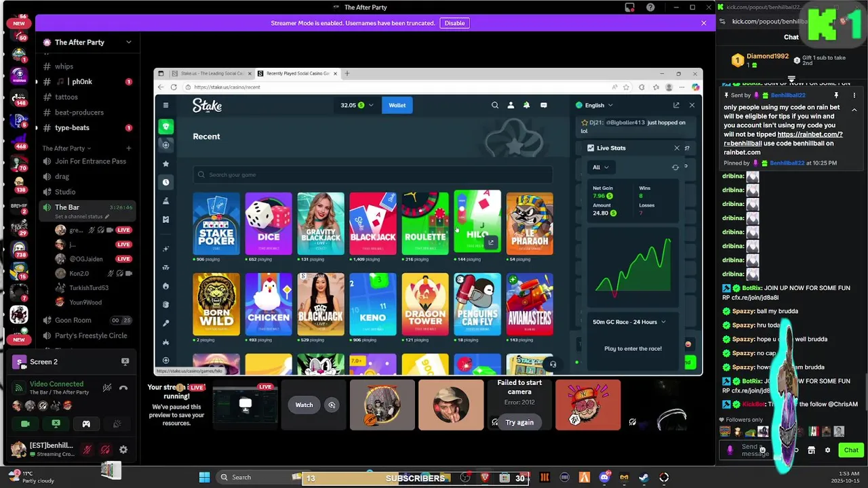Click the green Kick Chat send button
Screen dimensions: 868x488
pyautogui.click(x=850, y=450)
